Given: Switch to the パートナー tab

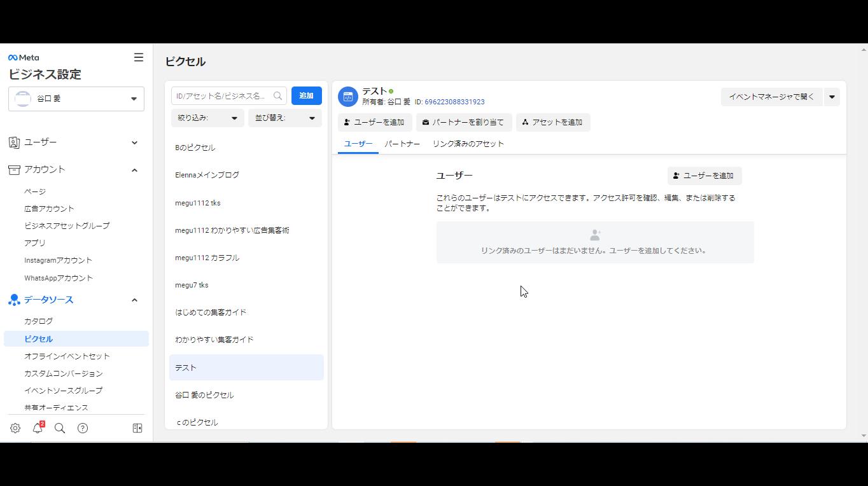Looking at the screenshot, I should 402,144.
